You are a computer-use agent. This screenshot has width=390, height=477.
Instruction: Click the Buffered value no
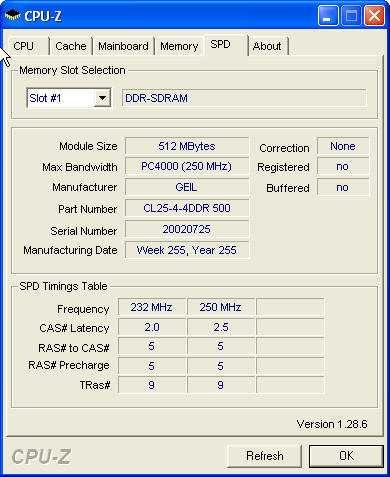click(343, 187)
